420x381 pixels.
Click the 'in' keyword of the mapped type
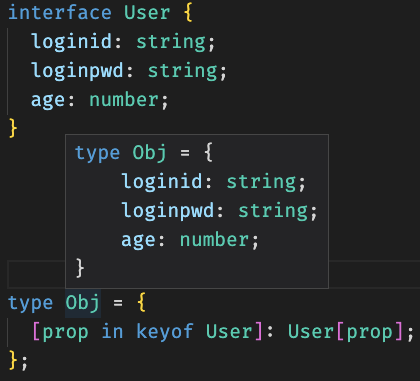(x=112, y=332)
